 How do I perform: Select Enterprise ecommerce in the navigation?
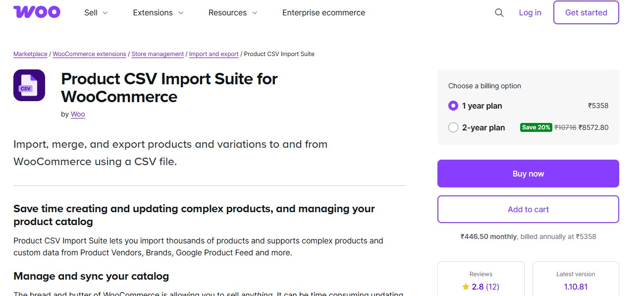click(x=323, y=12)
